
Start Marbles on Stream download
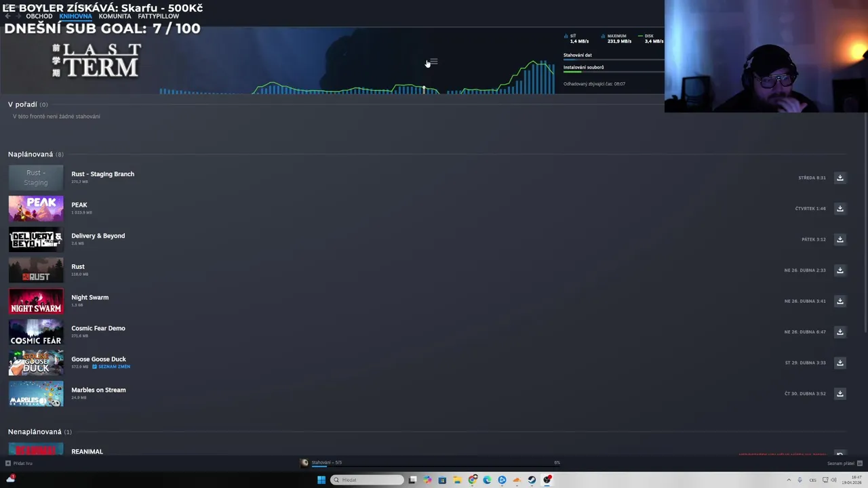[x=840, y=393]
